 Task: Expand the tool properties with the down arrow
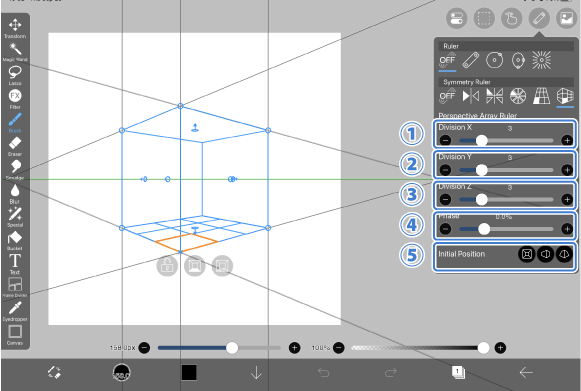pos(256,372)
